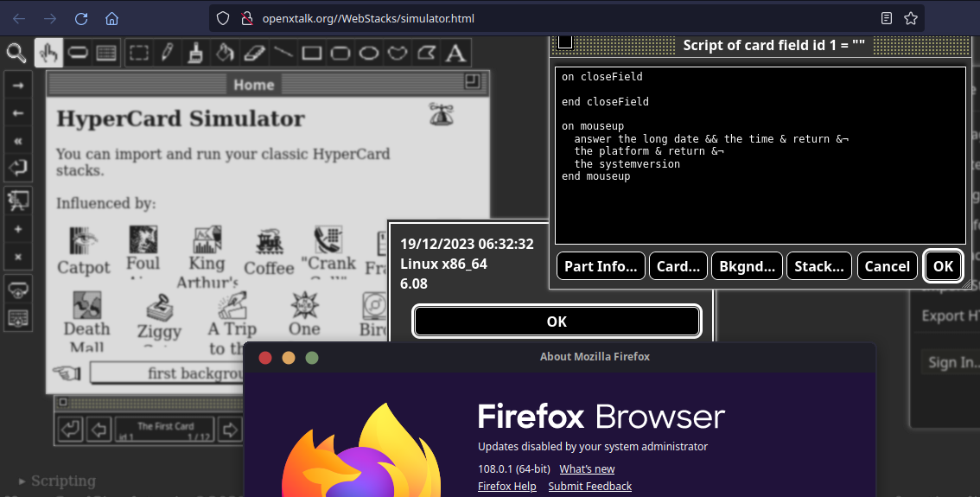Click Part Info... button in script editor

pos(601,266)
